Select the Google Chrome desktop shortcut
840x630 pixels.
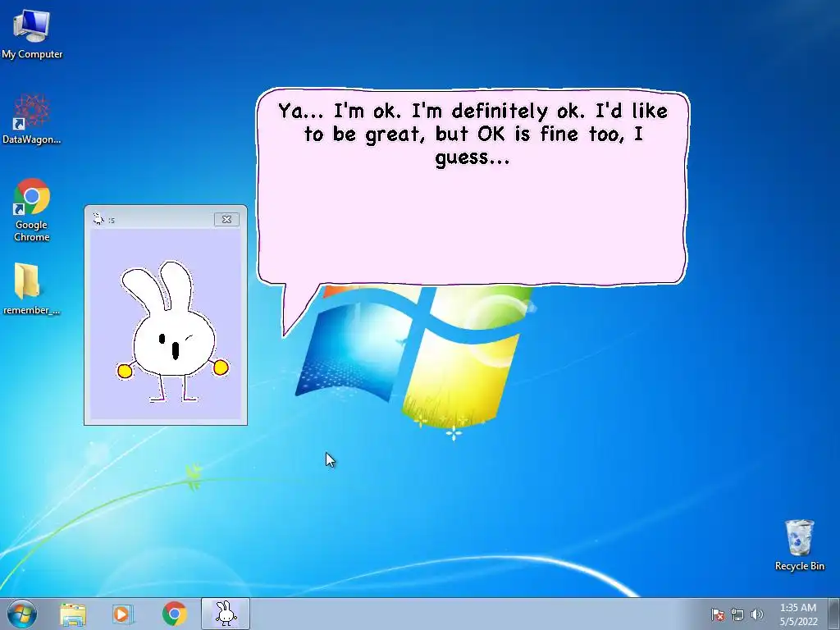click(x=32, y=210)
